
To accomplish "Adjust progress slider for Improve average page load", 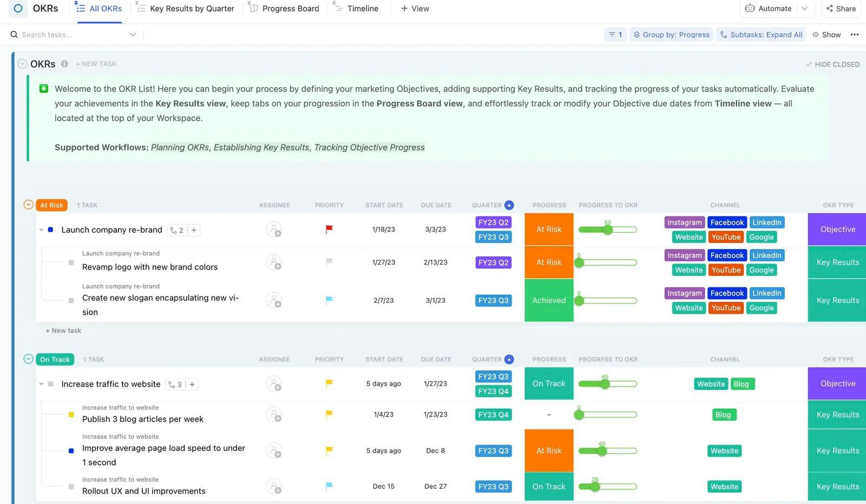I will (x=602, y=450).
